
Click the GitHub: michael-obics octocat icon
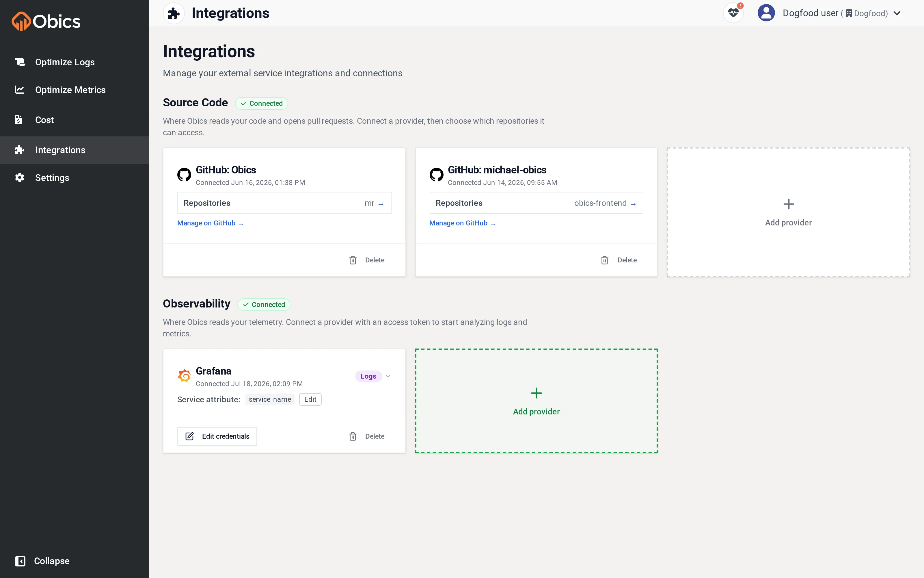pos(436,175)
